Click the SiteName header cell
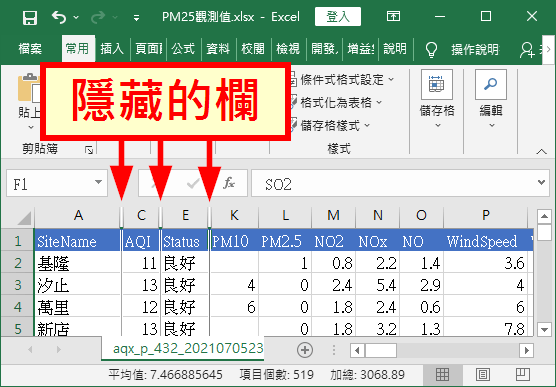This screenshot has height=387, width=556. [x=77, y=241]
